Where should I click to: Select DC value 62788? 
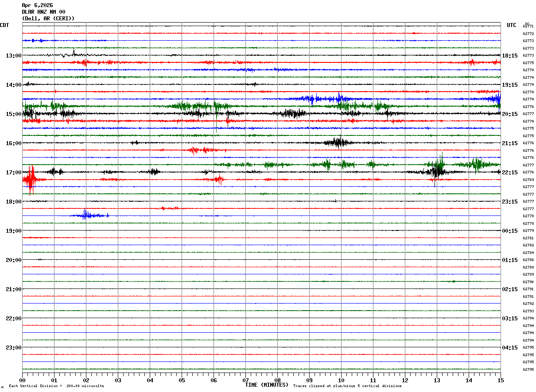pyautogui.click(x=528, y=267)
